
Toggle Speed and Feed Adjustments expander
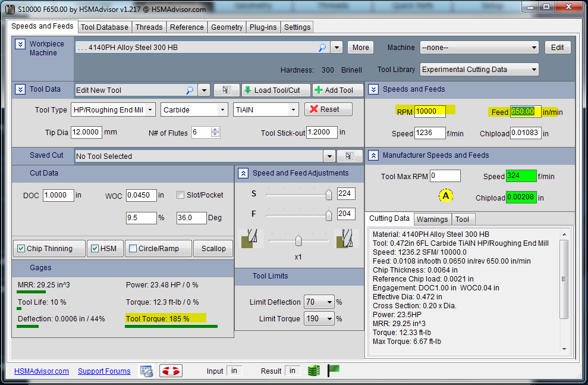(x=243, y=173)
